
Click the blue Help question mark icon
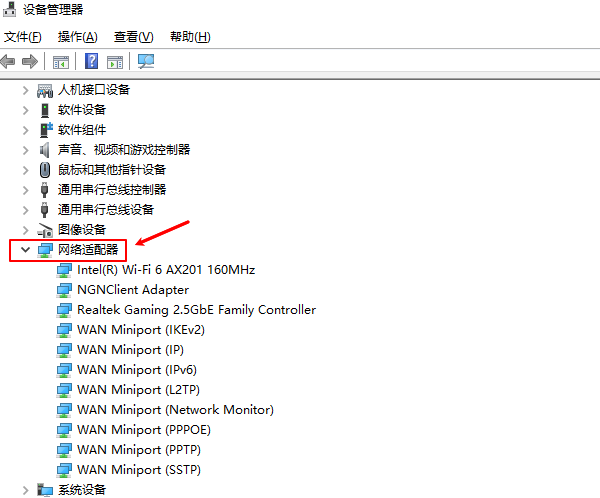91,62
